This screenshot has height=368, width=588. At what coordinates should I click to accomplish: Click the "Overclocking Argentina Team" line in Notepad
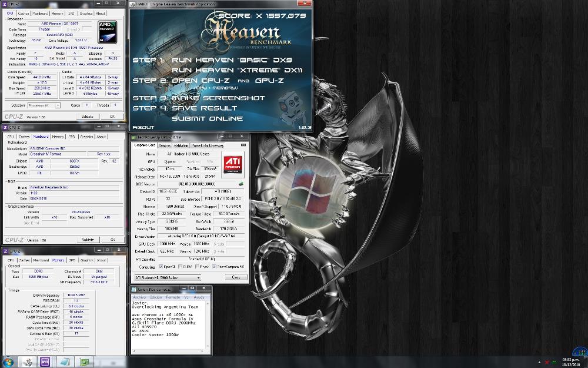pos(165,307)
